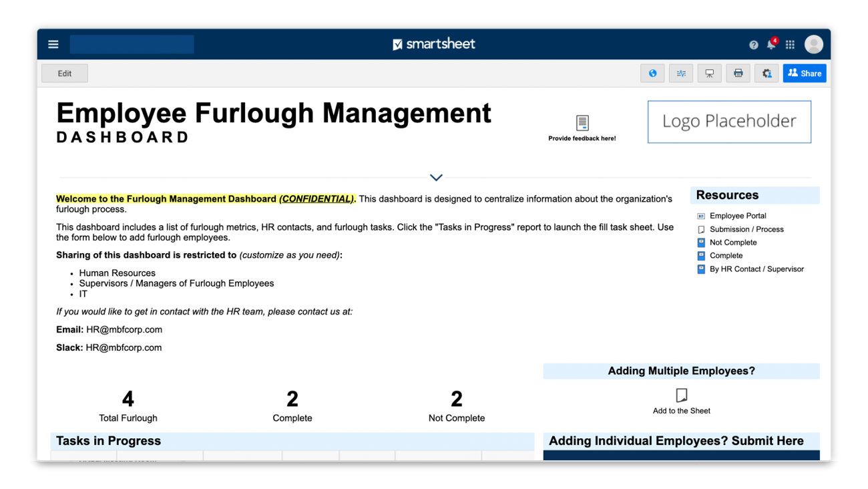Click the blank workspace name field in header
The image size is (868, 489).
tap(132, 44)
